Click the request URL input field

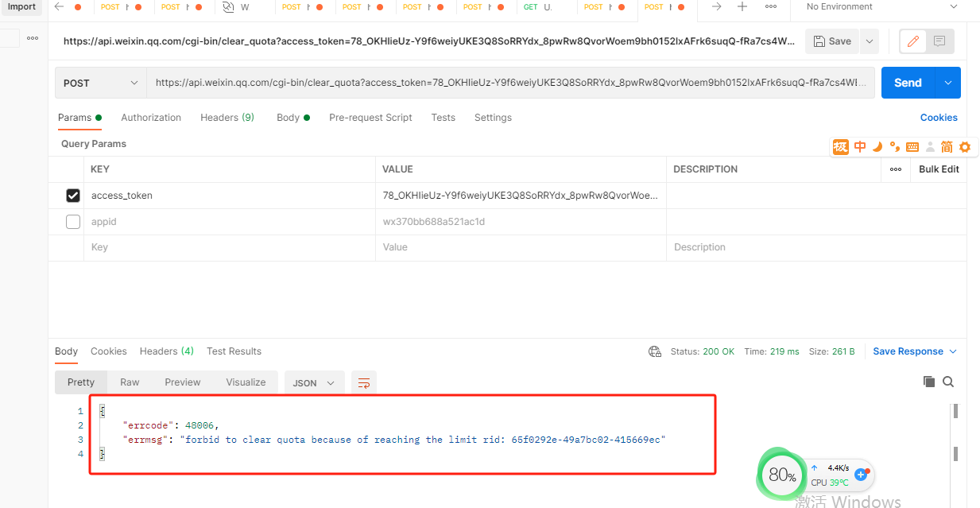tap(511, 83)
